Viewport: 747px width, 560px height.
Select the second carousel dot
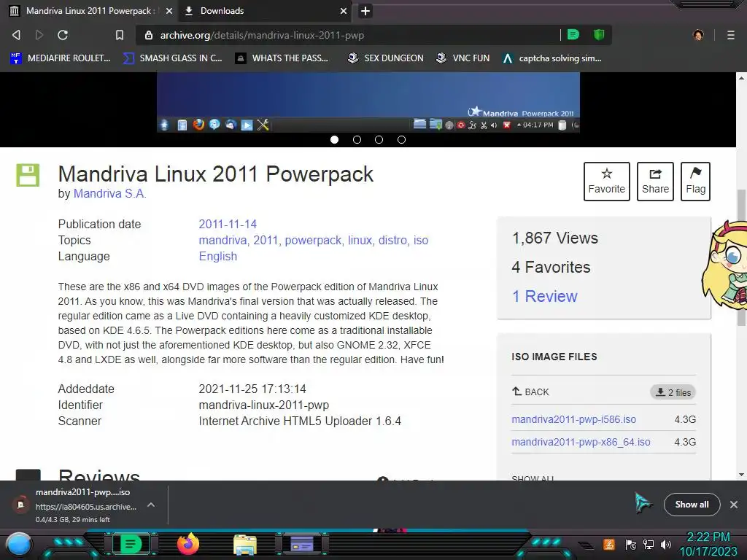tap(357, 139)
